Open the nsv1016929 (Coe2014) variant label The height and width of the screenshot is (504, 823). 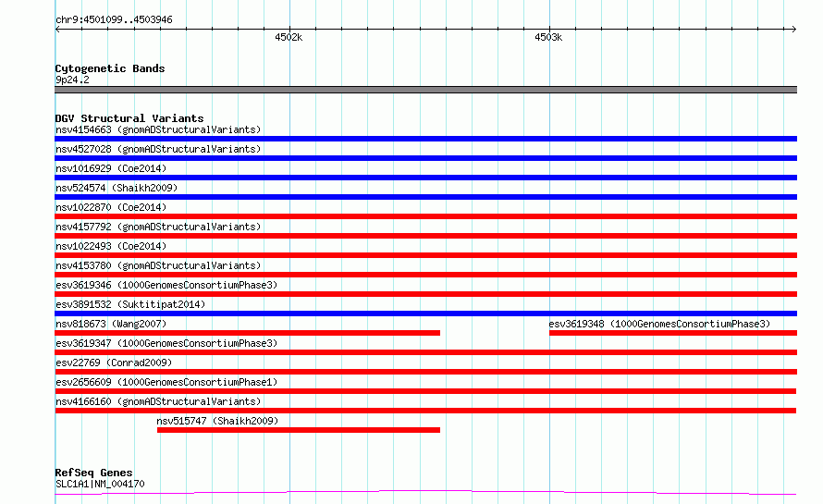coord(111,168)
